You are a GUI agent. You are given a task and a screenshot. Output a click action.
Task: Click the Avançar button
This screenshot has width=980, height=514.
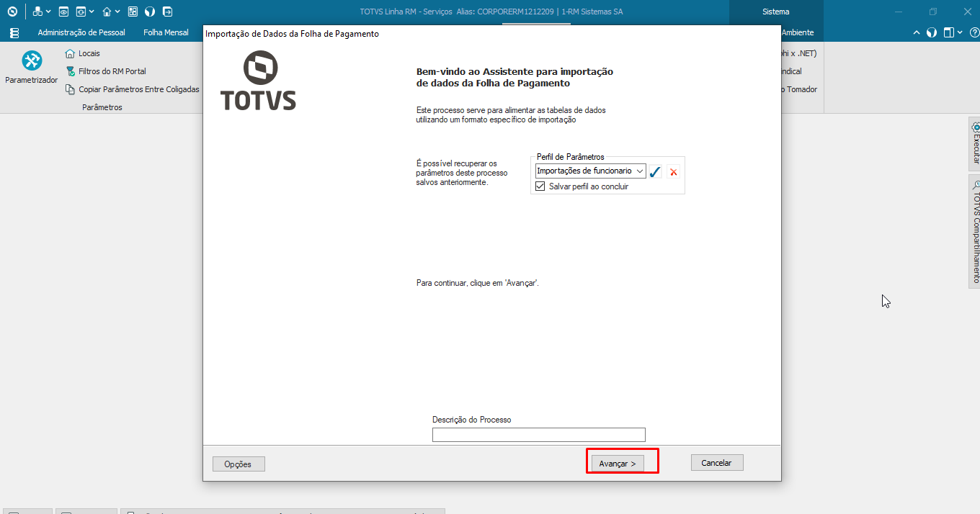pyautogui.click(x=618, y=464)
